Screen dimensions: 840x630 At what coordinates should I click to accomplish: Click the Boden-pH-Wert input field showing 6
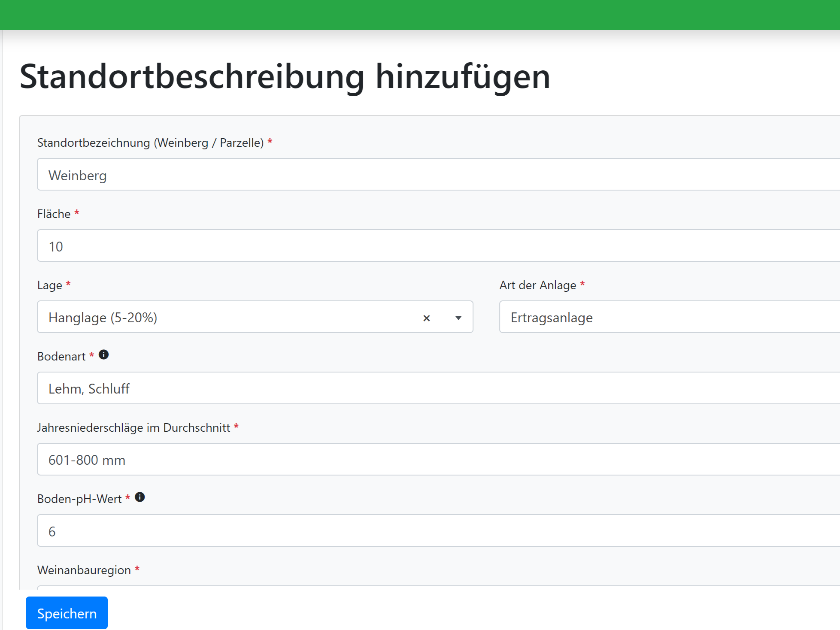438,530
